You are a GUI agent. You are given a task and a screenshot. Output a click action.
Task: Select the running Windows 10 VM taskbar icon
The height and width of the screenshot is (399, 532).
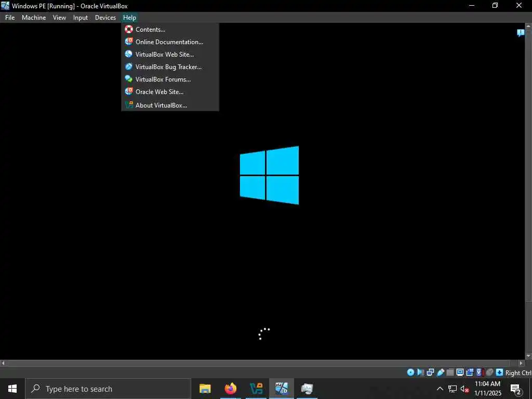[282, 389]
